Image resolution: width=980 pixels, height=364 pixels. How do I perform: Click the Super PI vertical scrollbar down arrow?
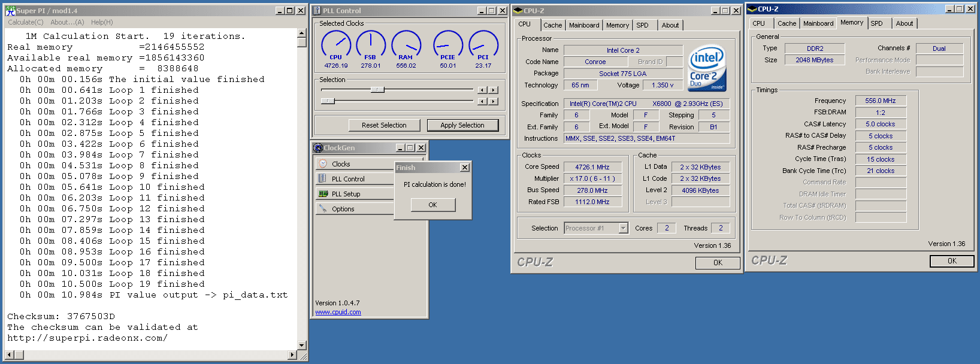[x=302, y=345]
